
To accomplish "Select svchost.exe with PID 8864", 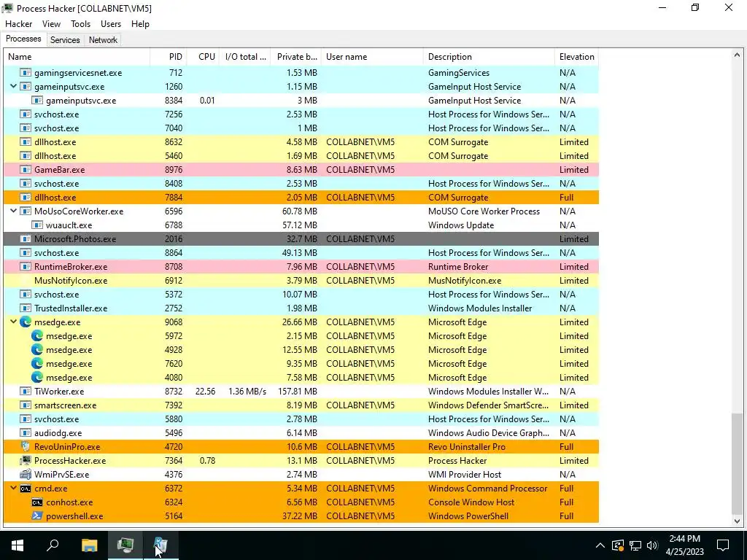I will [301, 253].
